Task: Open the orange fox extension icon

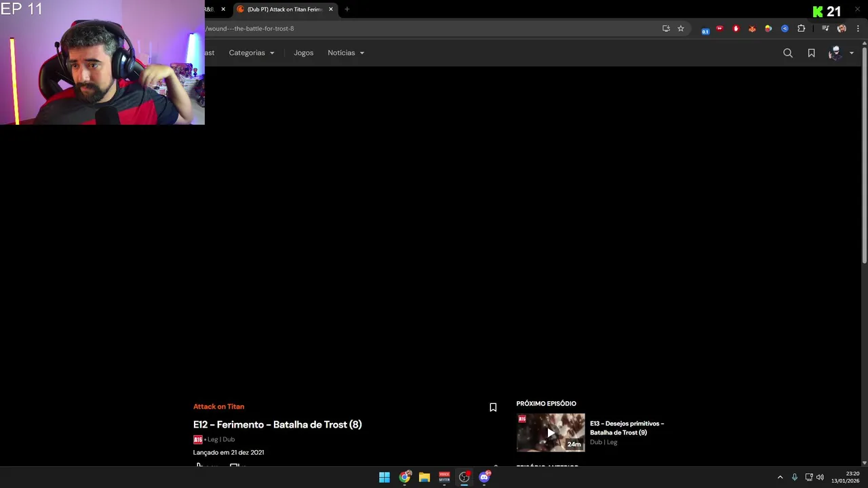Action: point(752,28)
